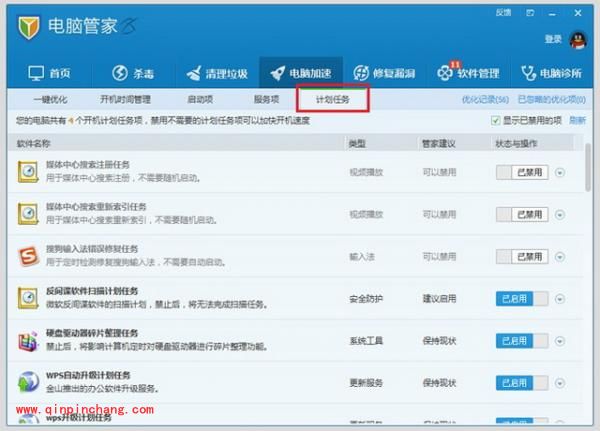
Task: Select the 计划任务 tab
Action: click(x=333, y=100)
